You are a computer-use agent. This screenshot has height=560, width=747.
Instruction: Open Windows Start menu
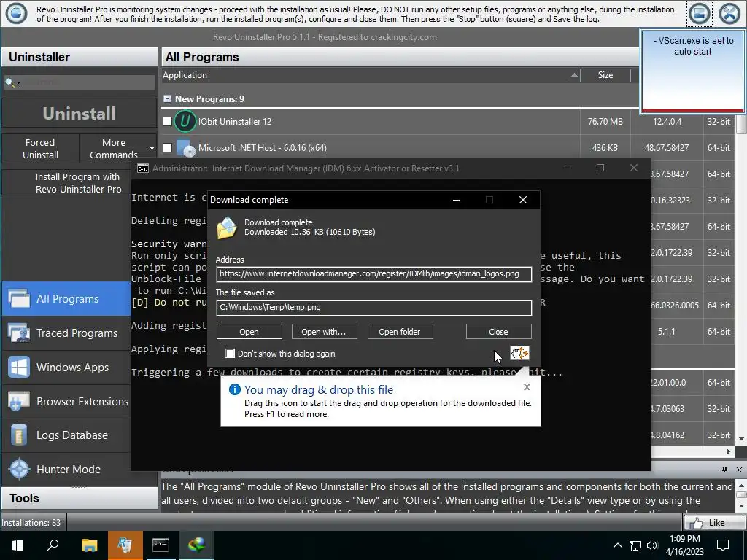pos(18,545)
